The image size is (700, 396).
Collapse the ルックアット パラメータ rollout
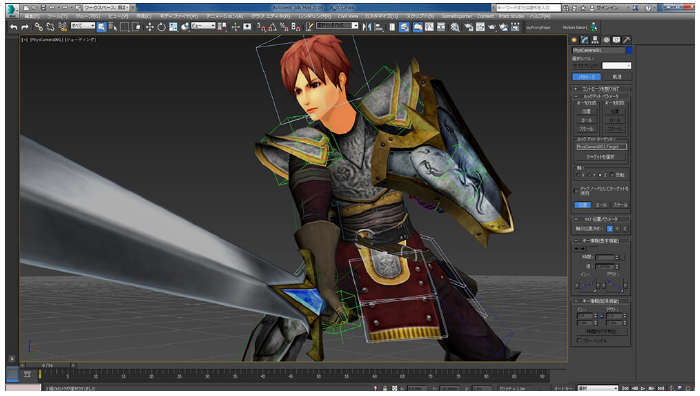point(601,96)
